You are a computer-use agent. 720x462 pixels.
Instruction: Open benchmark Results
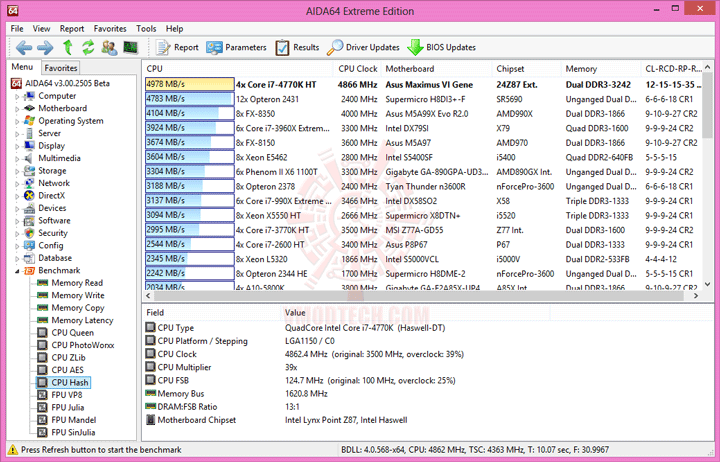(298, 47)
